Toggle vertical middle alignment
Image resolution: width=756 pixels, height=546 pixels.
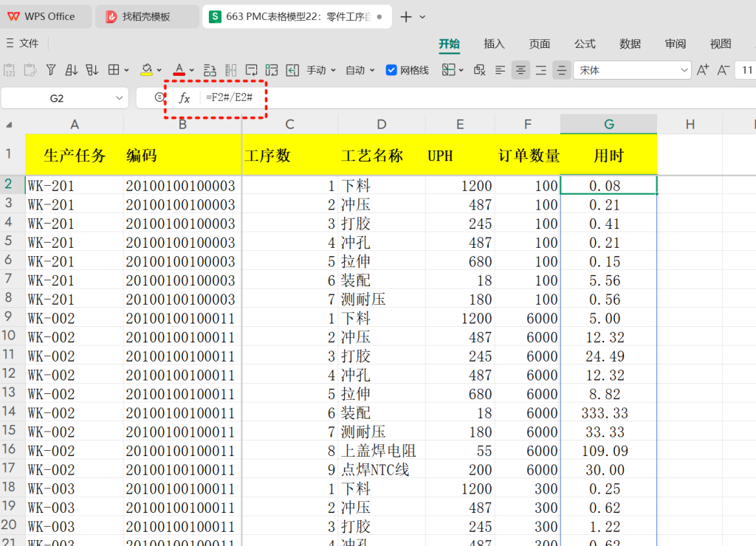coord(562,70)
